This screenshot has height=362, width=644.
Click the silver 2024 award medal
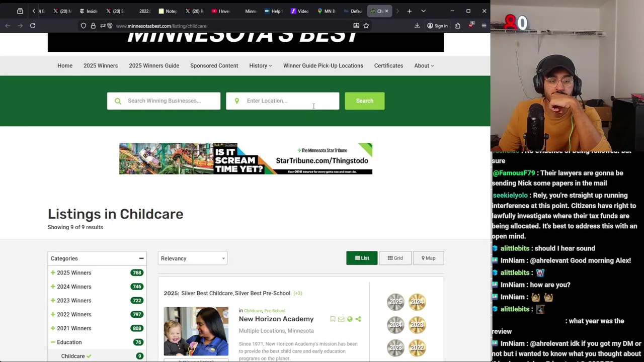click(395, 325)
